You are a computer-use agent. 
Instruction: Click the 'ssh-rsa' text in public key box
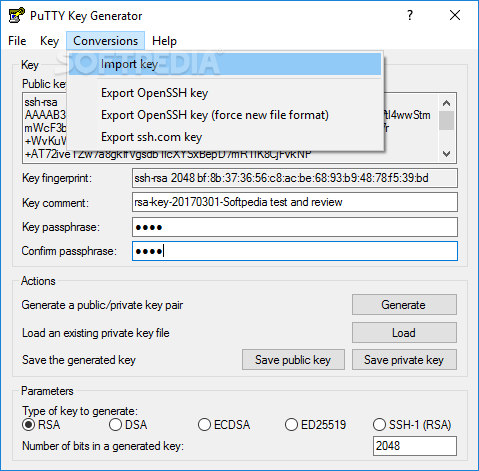click(x=41, y=102)
